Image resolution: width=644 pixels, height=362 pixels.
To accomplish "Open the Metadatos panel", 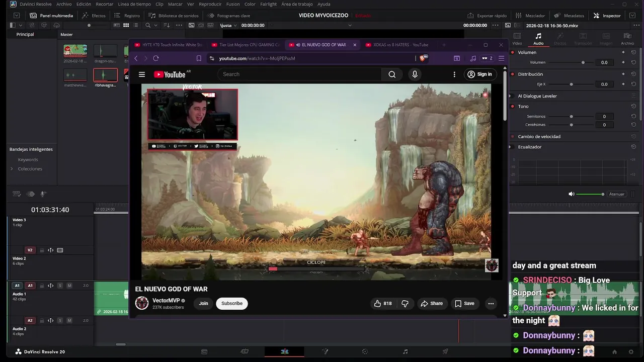I will (569, 16).
